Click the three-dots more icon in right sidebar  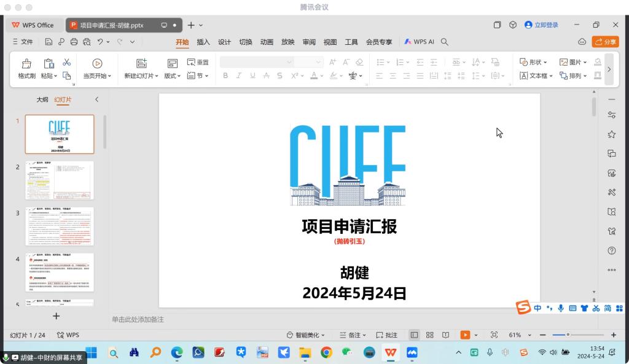(611, 270)
